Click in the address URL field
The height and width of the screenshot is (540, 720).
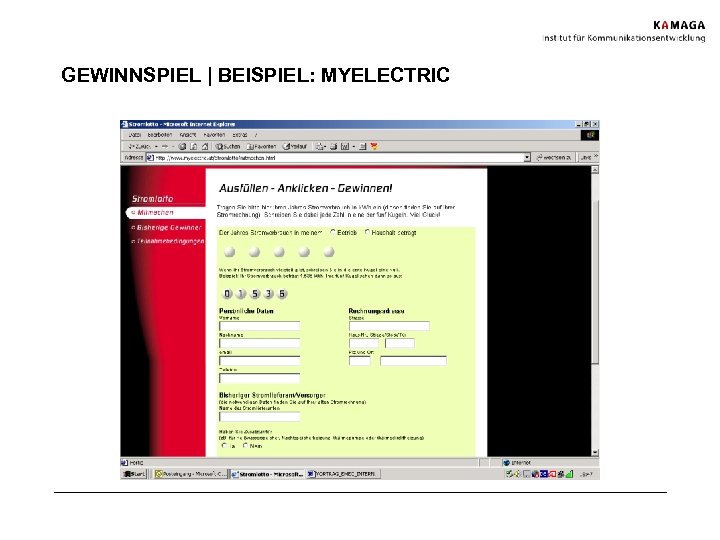338,158
